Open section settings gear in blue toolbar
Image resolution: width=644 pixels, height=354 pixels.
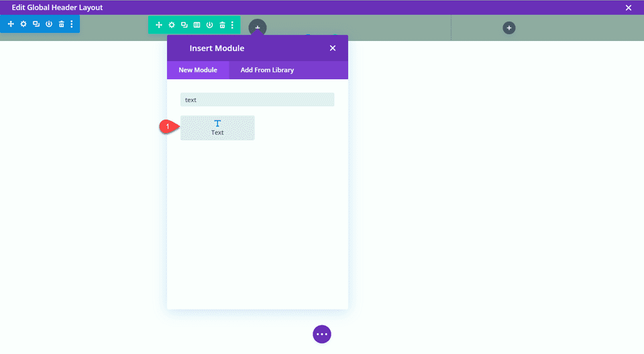click(x=23, y=24)
